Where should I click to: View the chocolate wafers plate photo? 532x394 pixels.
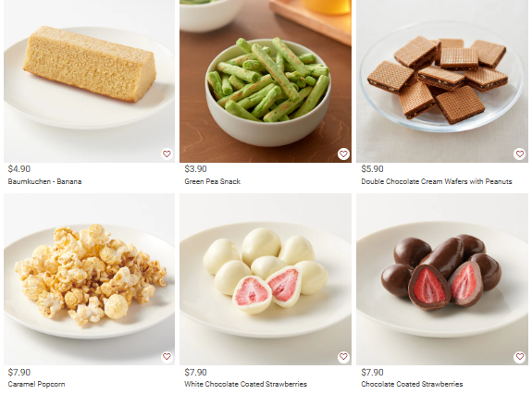(x=442, y=81)
